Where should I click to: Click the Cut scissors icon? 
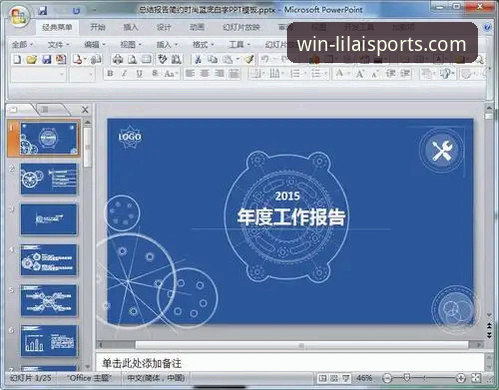[x=198, y=60]
